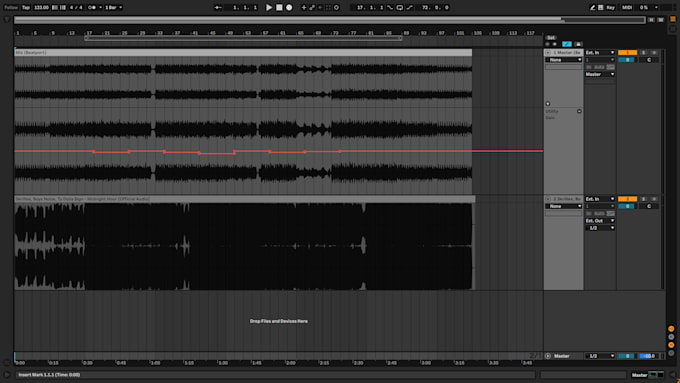This screenshot has height=383, width=680.
Task: Select the tempo field 133.00
Action: click(41, 7)
